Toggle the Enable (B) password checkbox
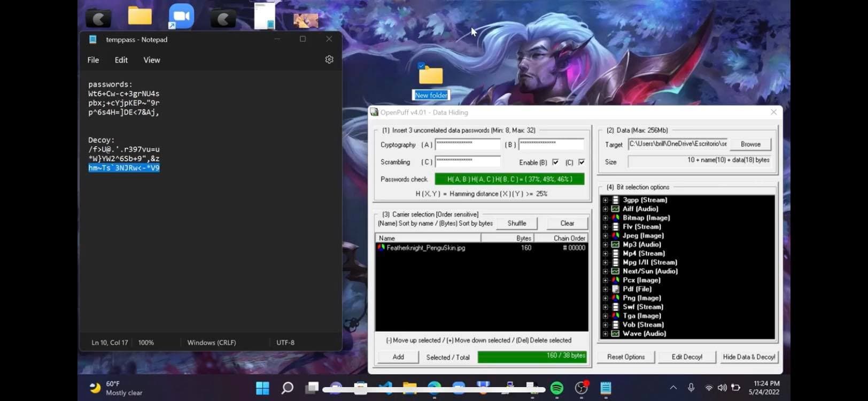The image size is (868, 401). click(555, 162)
